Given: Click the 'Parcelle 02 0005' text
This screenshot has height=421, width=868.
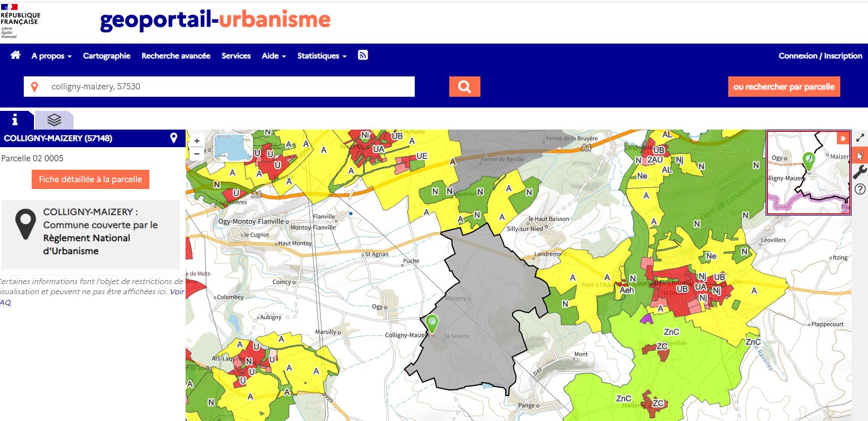Looking at the screenshot, I should (32, 158).
